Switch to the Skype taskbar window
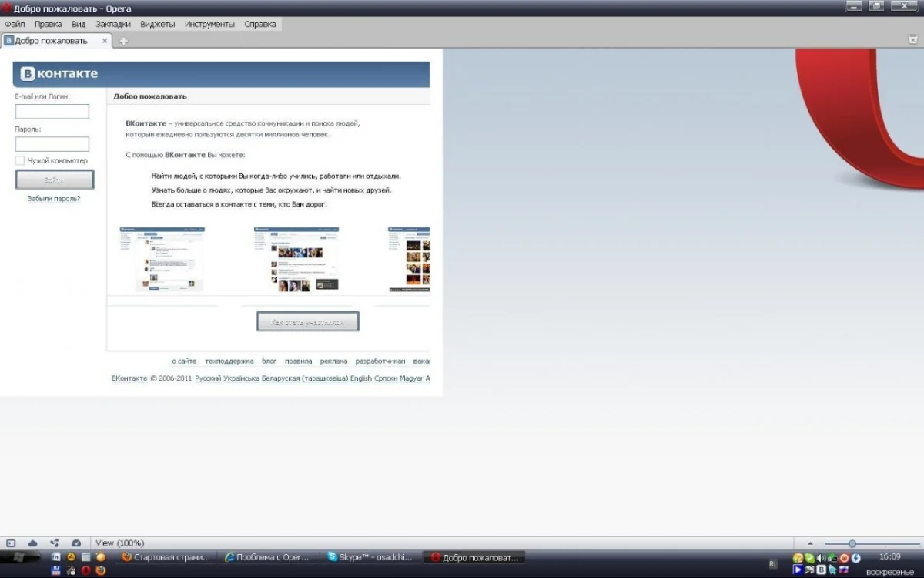Viewport: 924px width, 578px height. pyautogui.click(x=371, y=557)
